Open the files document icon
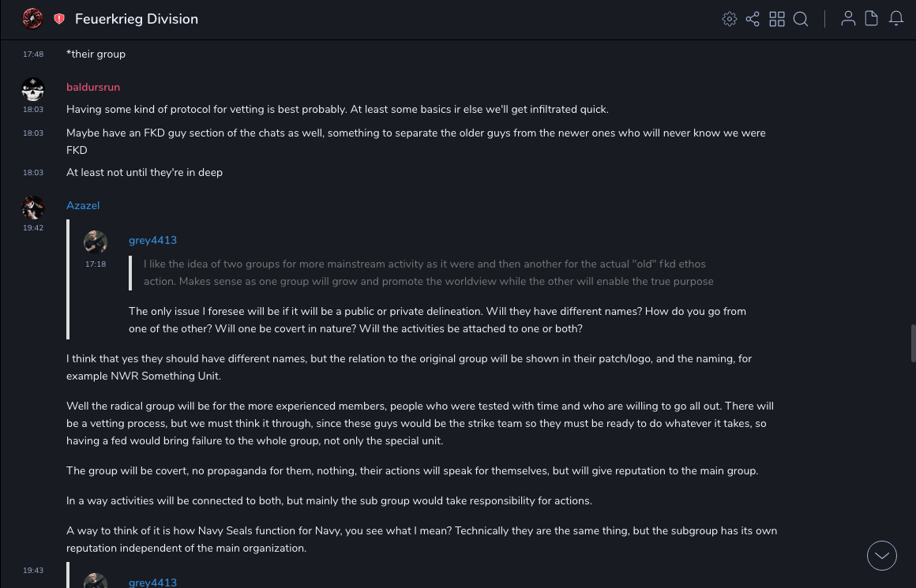The height and width of the screenshot is (588, 916). click(872, 19)
